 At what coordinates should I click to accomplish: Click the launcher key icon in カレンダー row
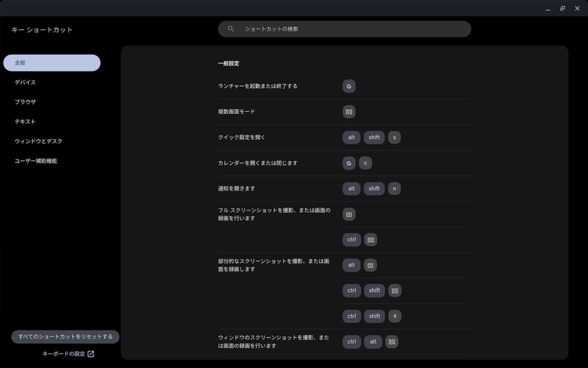coord(348,163)
